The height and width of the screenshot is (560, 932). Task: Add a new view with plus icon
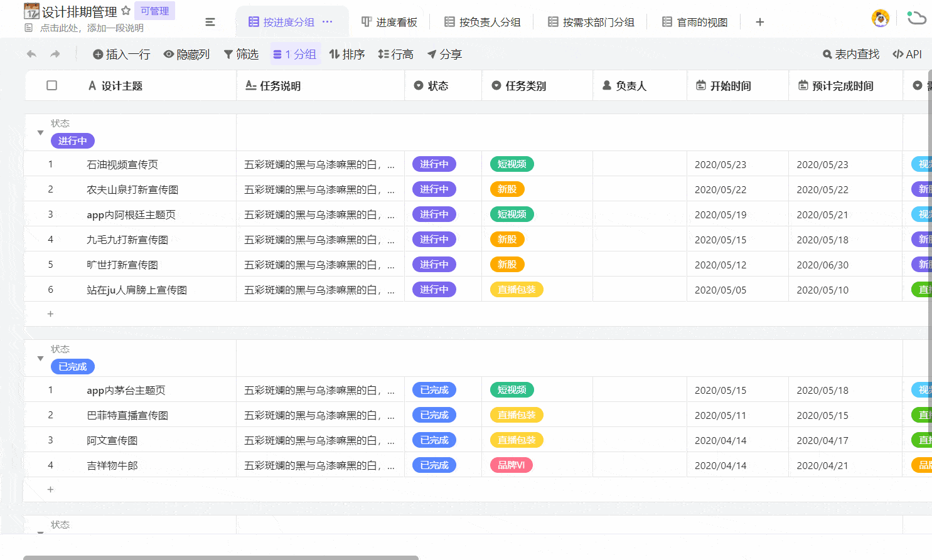click(759, 22)
